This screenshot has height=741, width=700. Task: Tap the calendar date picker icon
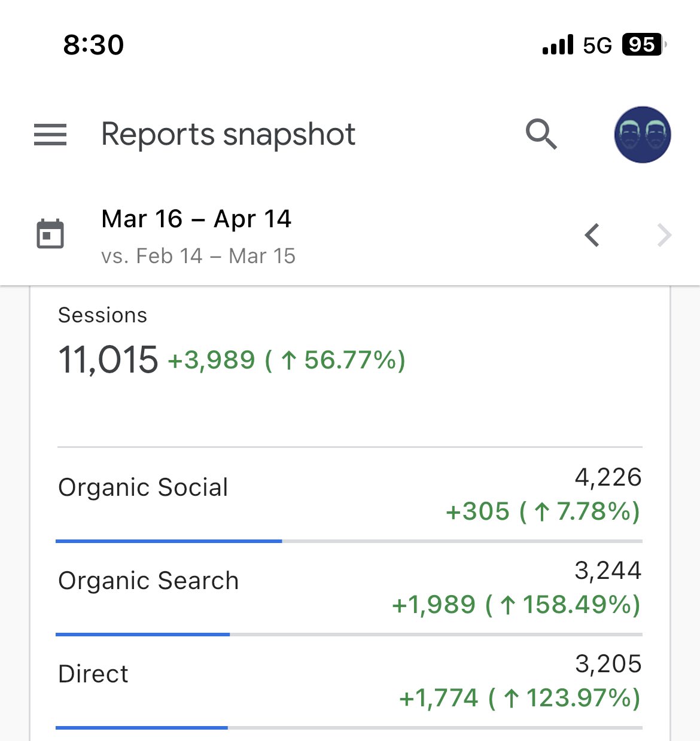click(50, 234)
